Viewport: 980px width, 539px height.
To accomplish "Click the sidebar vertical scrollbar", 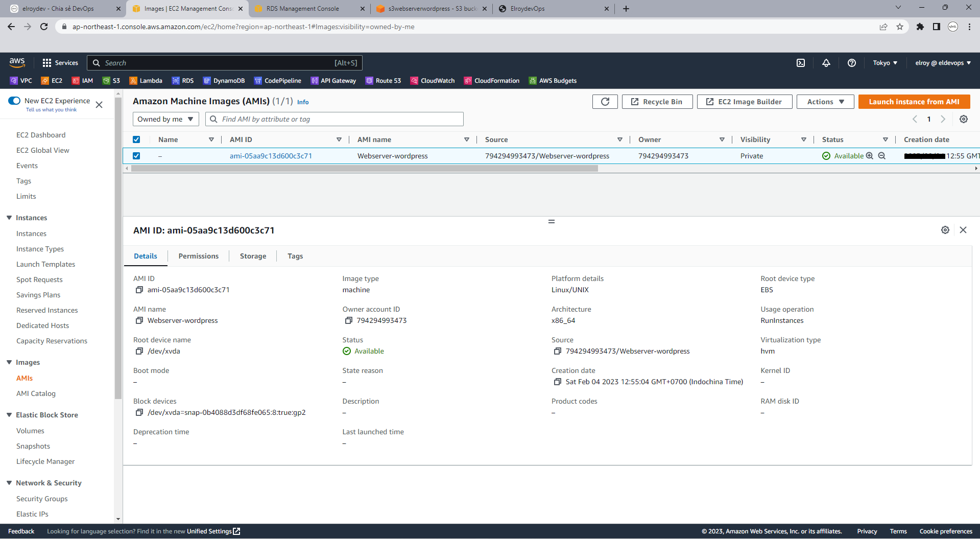I will 118,248.
